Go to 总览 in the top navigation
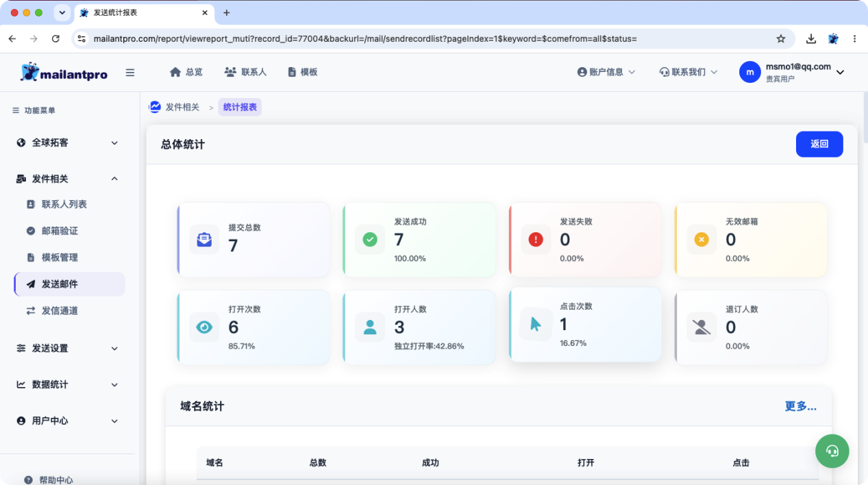The width and height of the screenshot is (868, 485). point(186,72)
